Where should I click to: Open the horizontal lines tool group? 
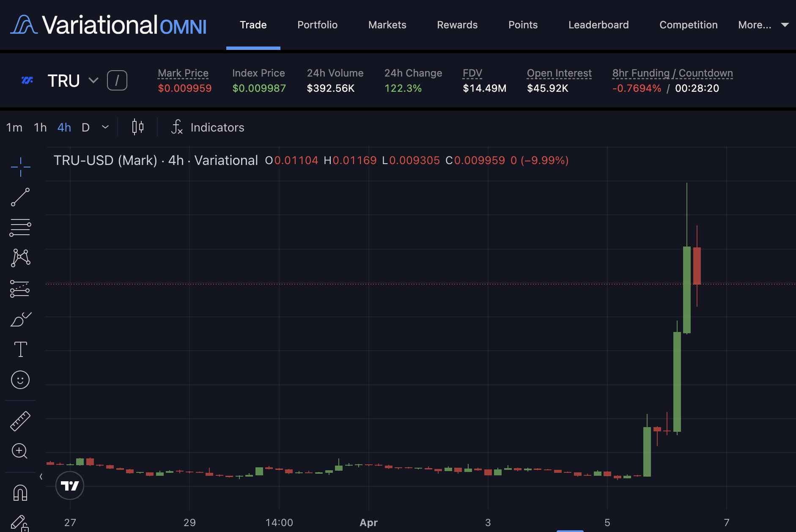pyautogui.click(x=20, y=228)
